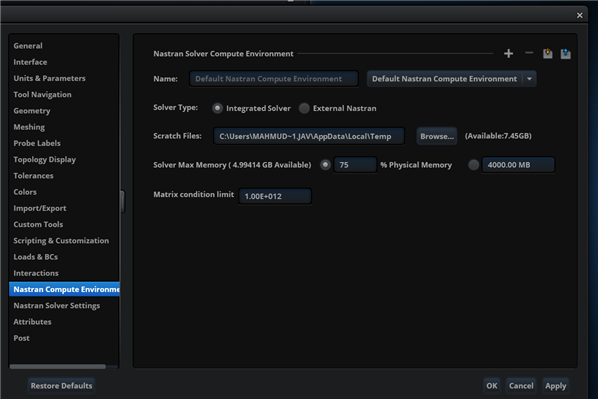Viewport: 598px width, 399px height.
Task: Open Import/Export settings
Action: [40, 208]
